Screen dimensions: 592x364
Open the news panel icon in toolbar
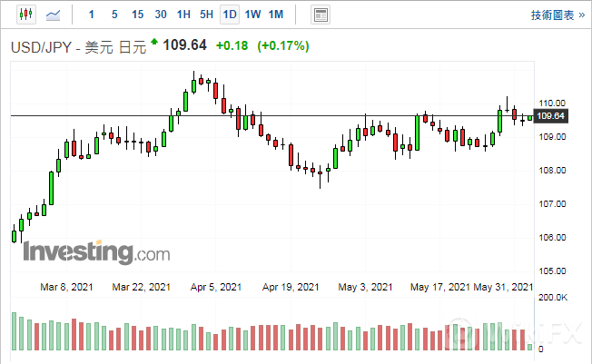click(320, 15)
